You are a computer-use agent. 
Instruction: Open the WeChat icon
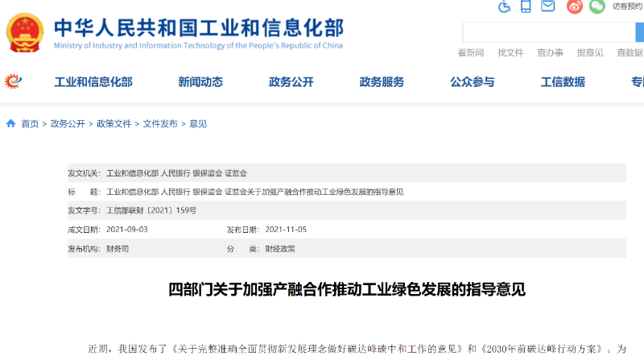pos(597,6)
